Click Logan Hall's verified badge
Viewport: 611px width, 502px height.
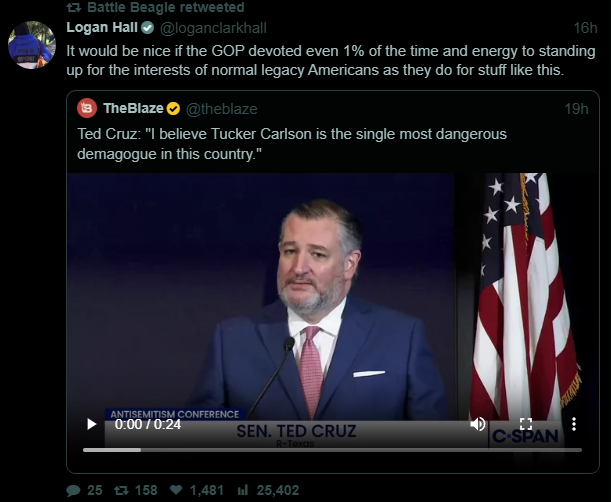tap(147, 27)
